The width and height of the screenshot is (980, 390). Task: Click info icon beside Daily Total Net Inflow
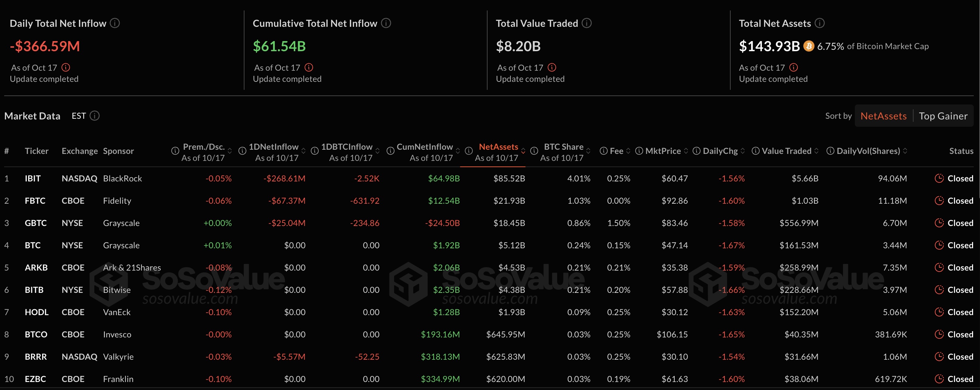click(115, 23)
